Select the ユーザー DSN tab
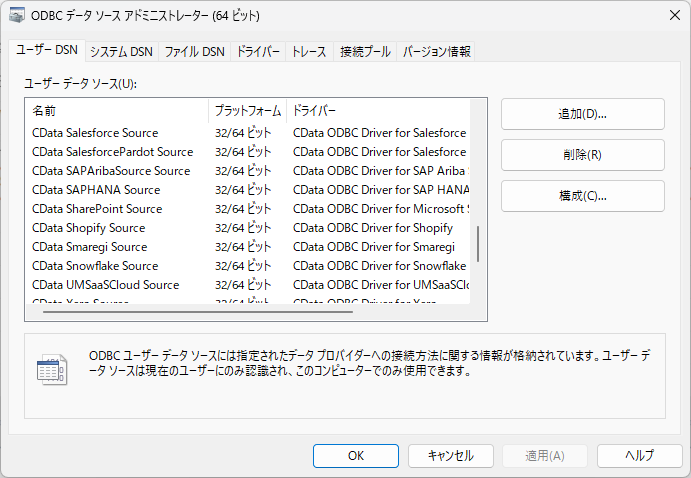Image resolution: width=691 pixels, height=478 pixels. point(47,50)
